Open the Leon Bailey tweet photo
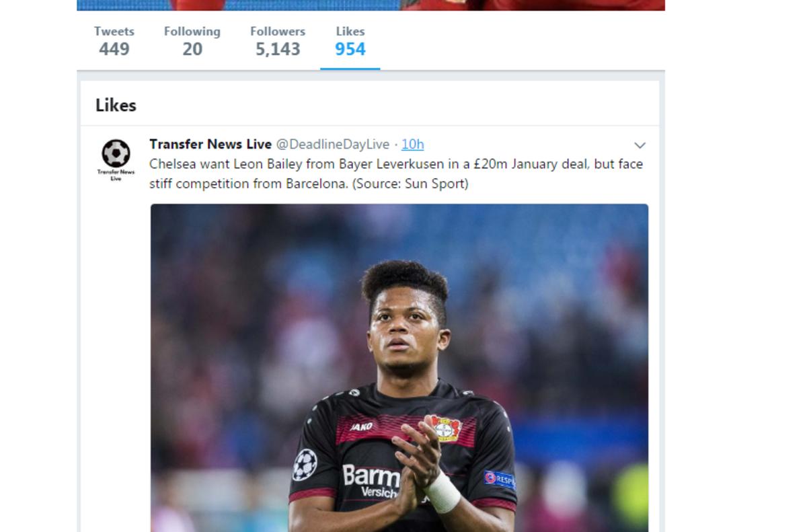This screenshot has height=532, width=807. [399, 368]
